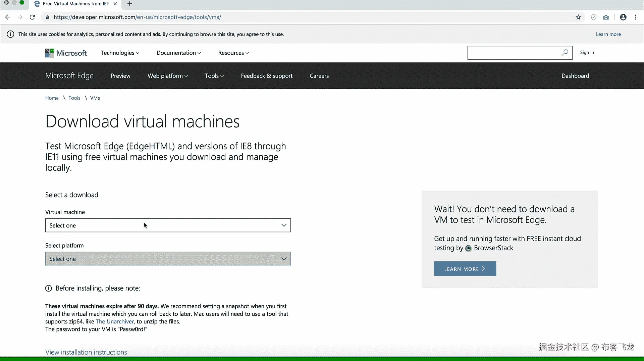Viewport: 644px width, 361px height.
Task: Close the Free Virtual Machines tab
Action: [115, 4]
